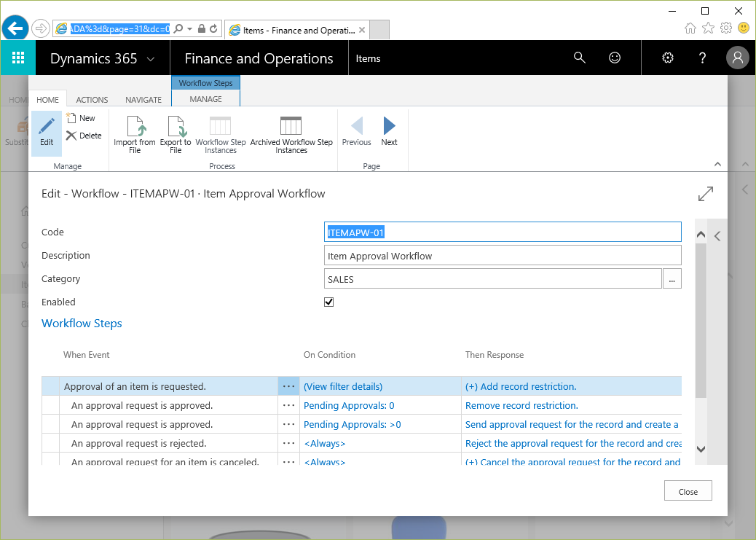Open Pending Approvals: >0 condition

tap(353, 424)
